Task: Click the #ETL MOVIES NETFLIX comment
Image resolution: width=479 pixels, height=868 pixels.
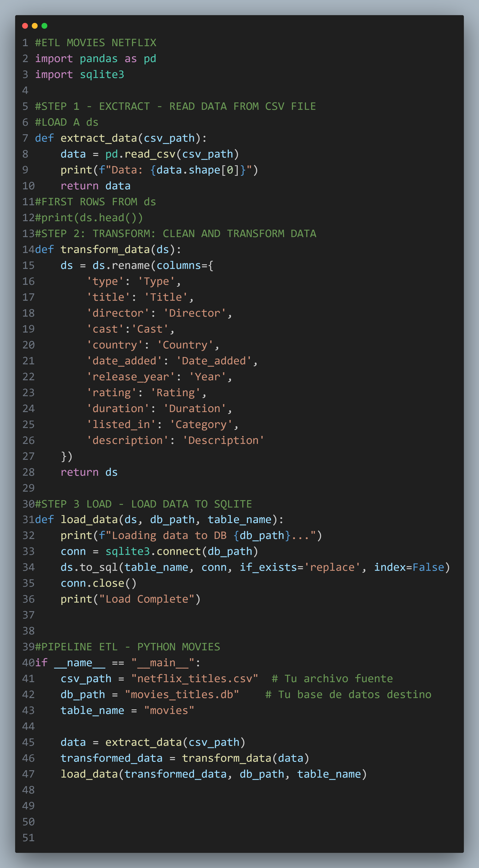Action: click(96, 43)
